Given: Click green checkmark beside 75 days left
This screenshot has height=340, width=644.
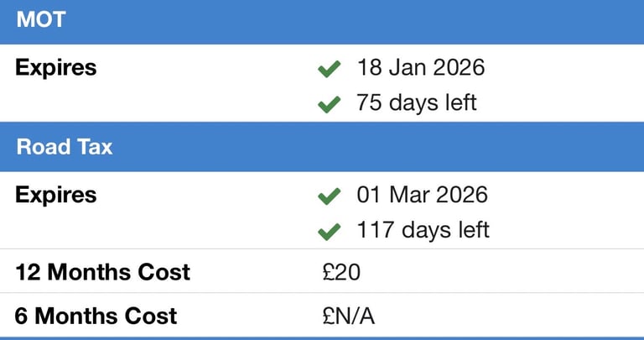Looking at the screenshot, I should [x=329, y=104].
